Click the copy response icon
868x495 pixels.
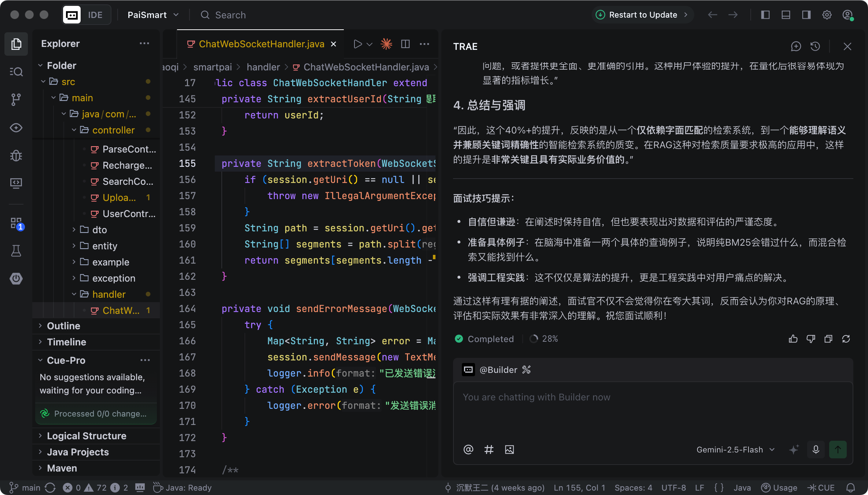tap(828, 339)
